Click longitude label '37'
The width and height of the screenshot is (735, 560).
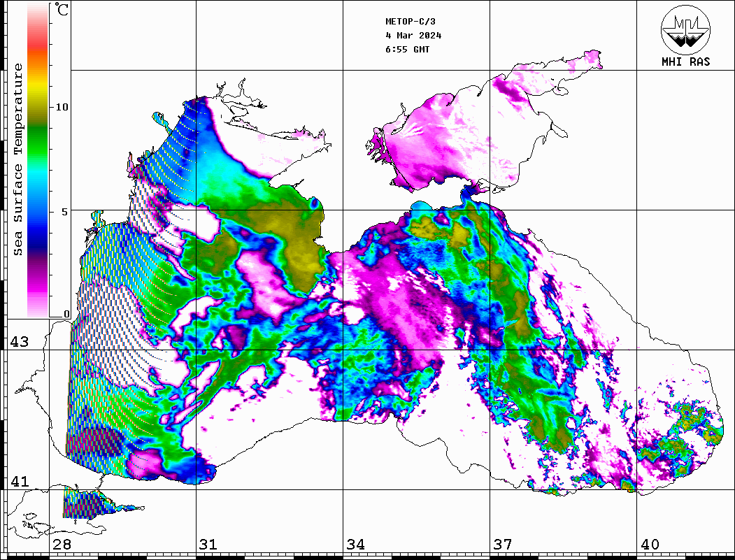(x=503, y=545)
